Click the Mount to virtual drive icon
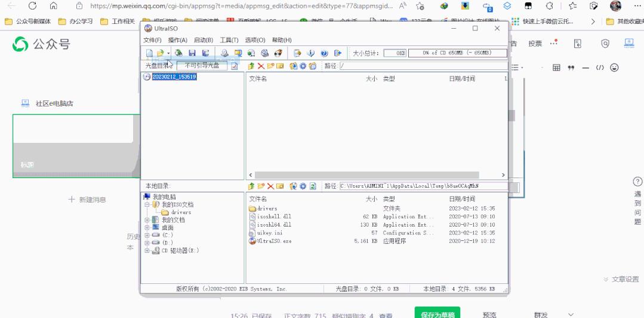 pos(265,53)
